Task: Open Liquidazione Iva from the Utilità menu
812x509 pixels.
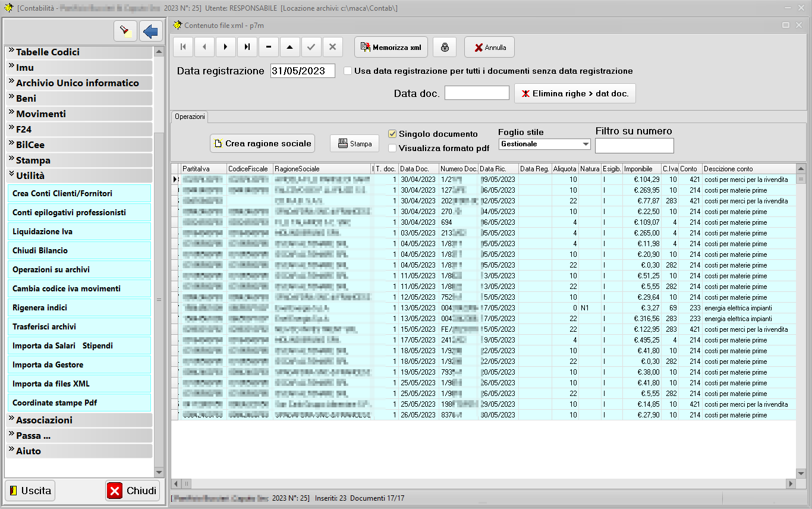Action: coord(42,232)
